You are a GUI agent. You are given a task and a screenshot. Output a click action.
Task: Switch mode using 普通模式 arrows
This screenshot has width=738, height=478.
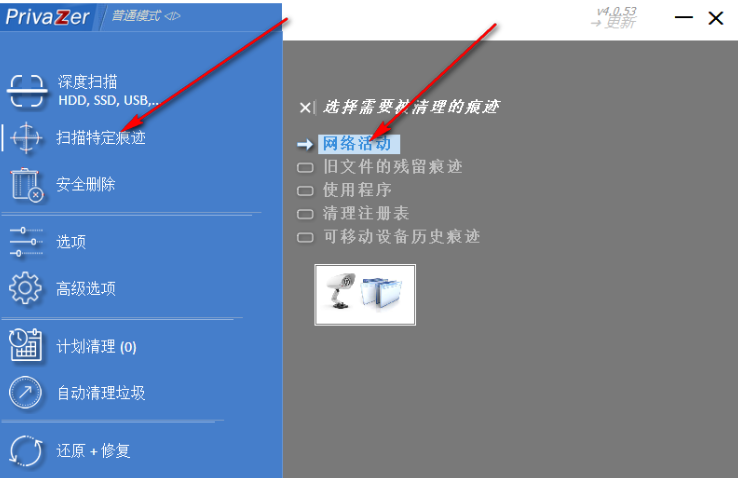tap(173, 16)
